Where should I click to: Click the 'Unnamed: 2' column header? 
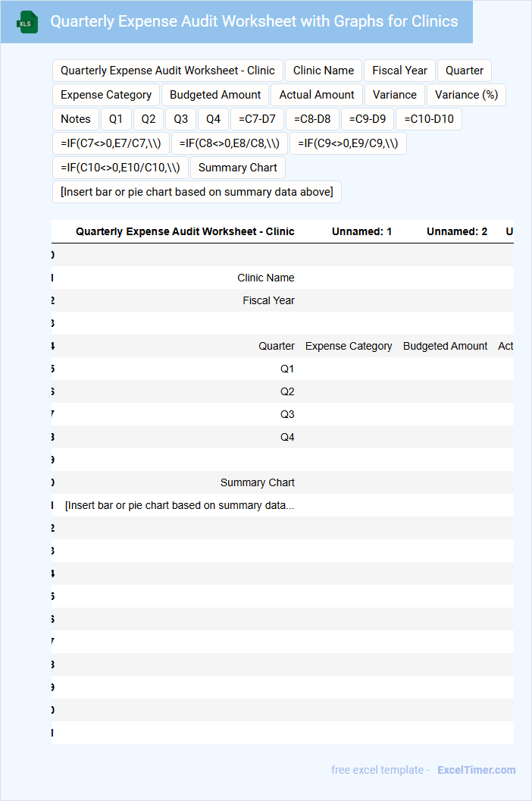pyautogui.click(x=457, y=231)
